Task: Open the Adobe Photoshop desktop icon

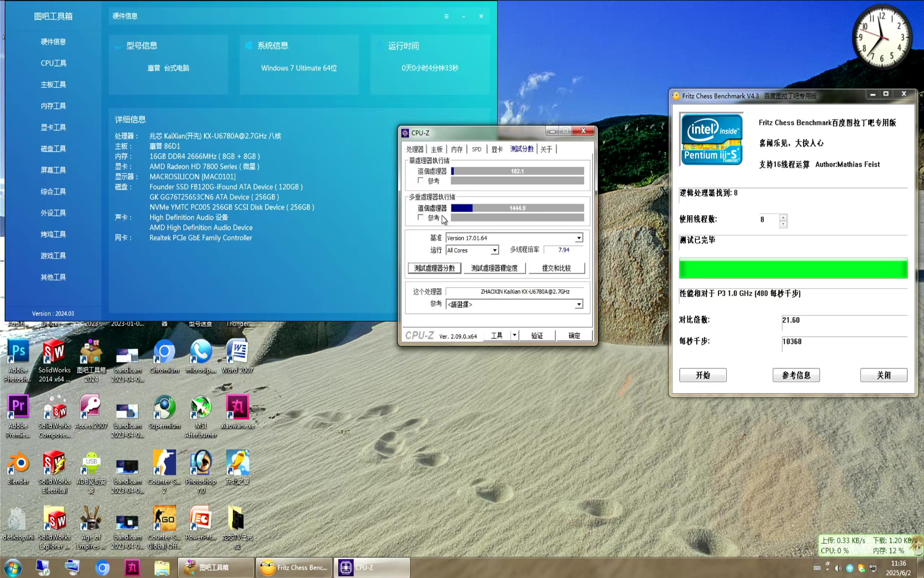Action: click(x=18, y=361)
